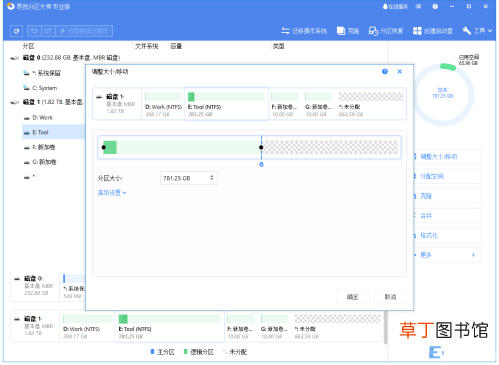The height and width of the screenshot is (365, 499).
Task: Select 未分配 663.59 GB in the bottom disk map
Action: pos(337,327)
